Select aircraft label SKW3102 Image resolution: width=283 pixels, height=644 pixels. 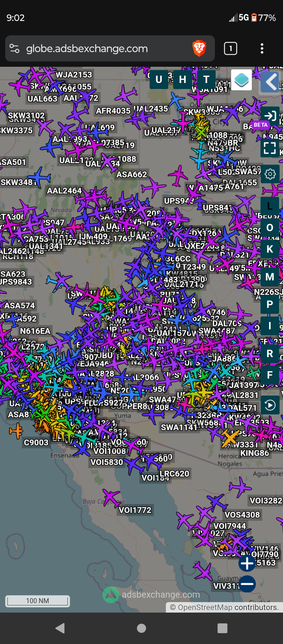click(26, 115)
